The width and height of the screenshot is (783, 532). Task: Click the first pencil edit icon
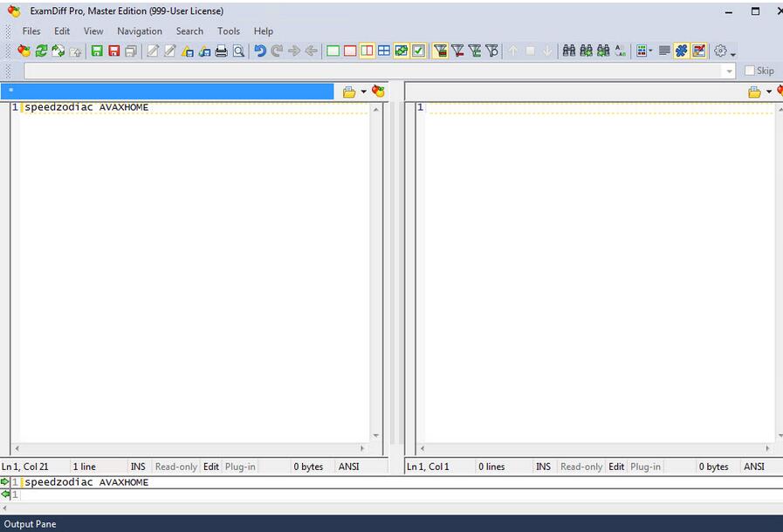tap(153, 51)
